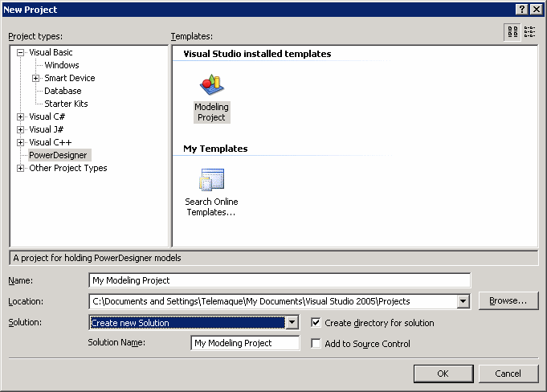Expand the Visual C# node
The height and width of the screenshot is (392, 547).
tap(21, 116)
